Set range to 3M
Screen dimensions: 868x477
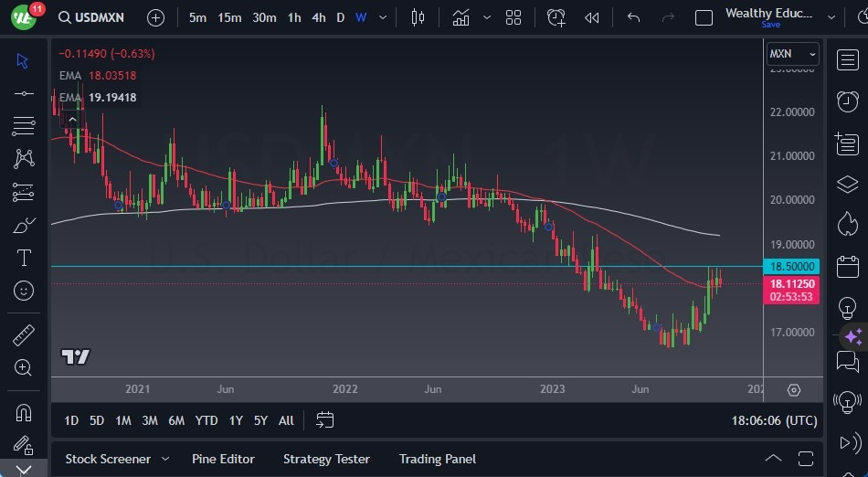pyautogui.click(x=150, y=420)
